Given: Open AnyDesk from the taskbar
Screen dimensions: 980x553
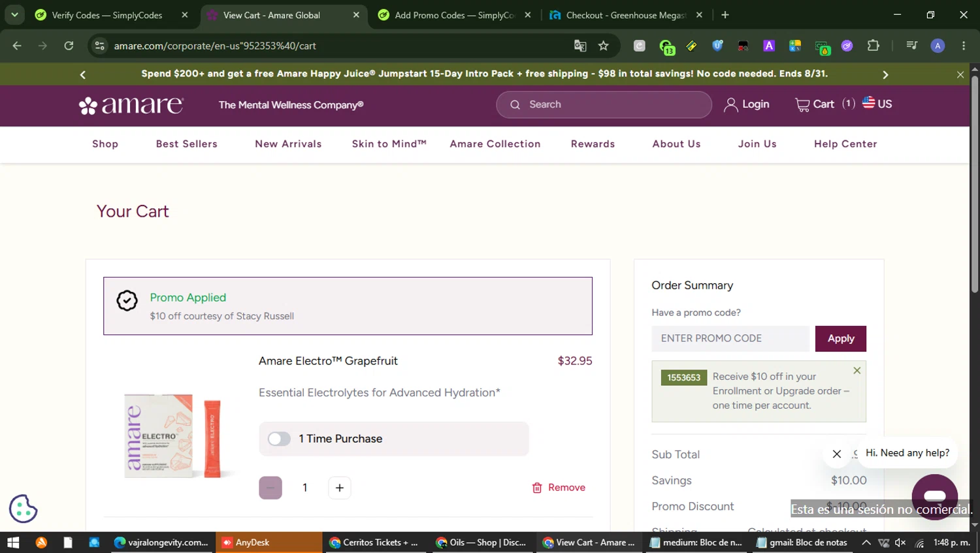Looking at the screenshot, I should click(269, 543).
